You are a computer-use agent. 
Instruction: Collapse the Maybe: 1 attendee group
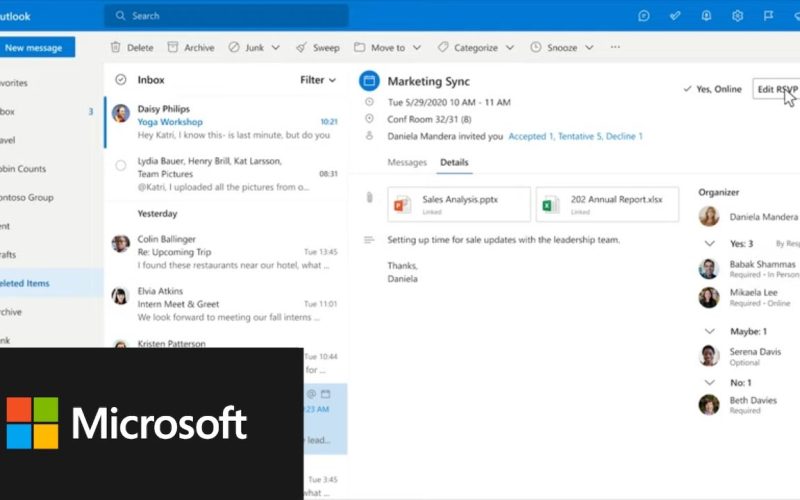(709, 331)
